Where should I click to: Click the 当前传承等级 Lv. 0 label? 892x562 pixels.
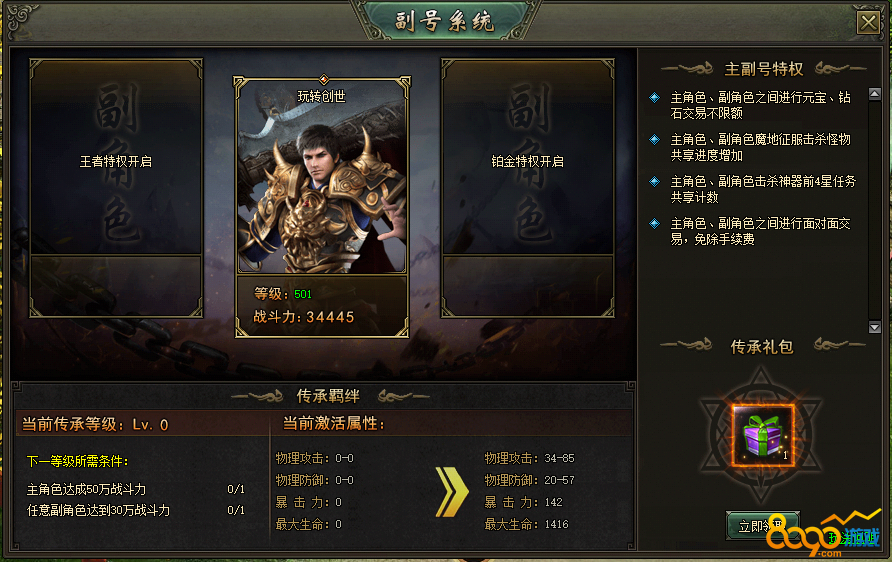coord(95,424)
